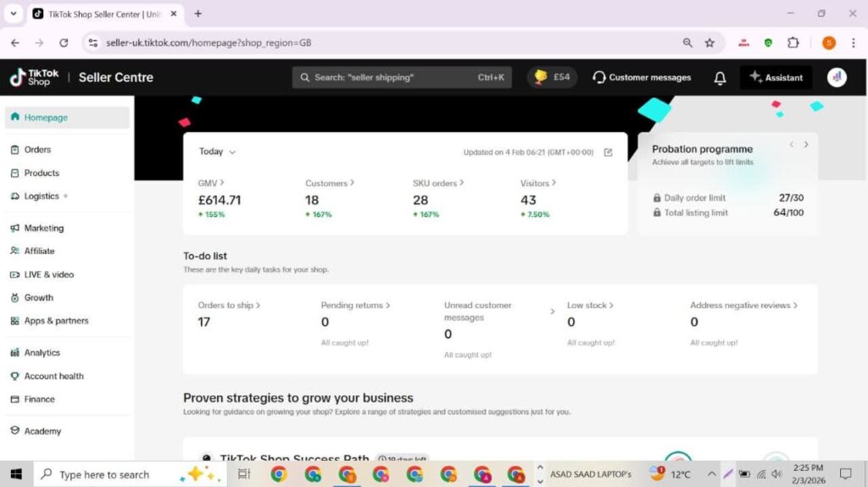Screen dimensions: 868x487
Task: Reload the page in browser
Action: (64, 42)
